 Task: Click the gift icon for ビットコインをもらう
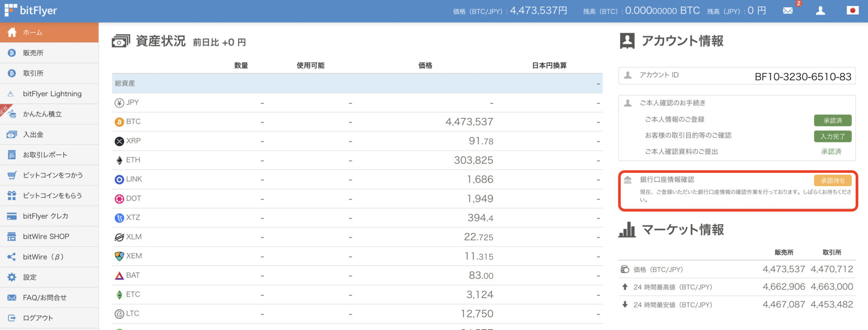click(x=12, y=195)
